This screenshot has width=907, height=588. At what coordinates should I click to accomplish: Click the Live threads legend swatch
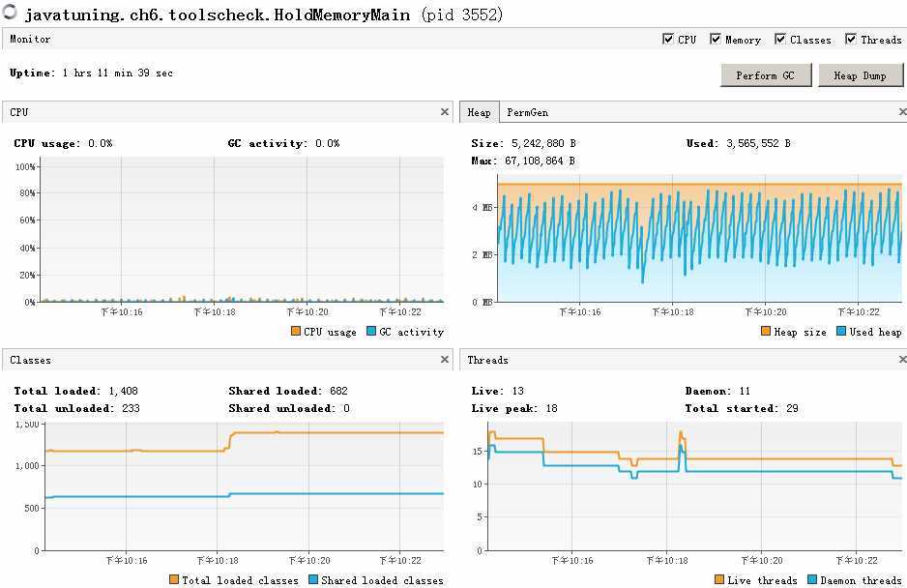click(x=719, y=579)
